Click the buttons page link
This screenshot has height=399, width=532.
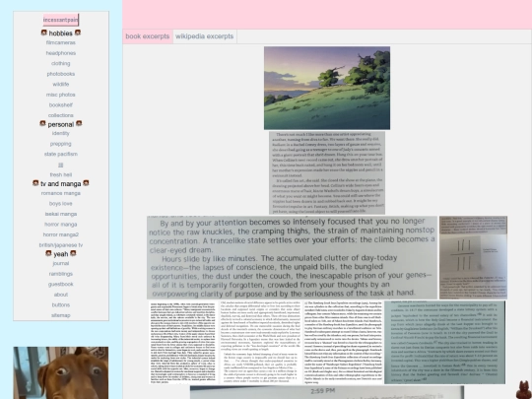pyautogui.click(x=61, y=305)
